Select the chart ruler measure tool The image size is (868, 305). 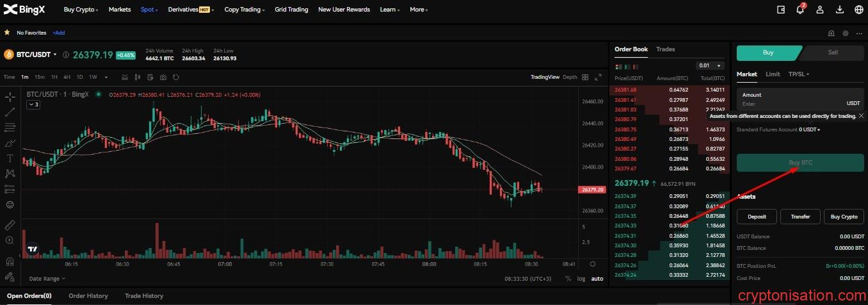pyautogui.click(x=10, y=225)
